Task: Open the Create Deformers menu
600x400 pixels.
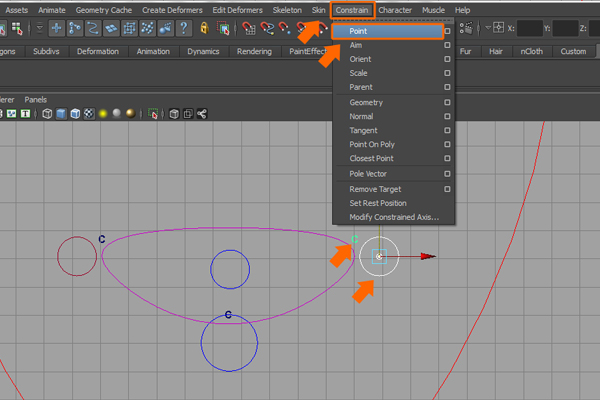Action: [x=172, y=10]
